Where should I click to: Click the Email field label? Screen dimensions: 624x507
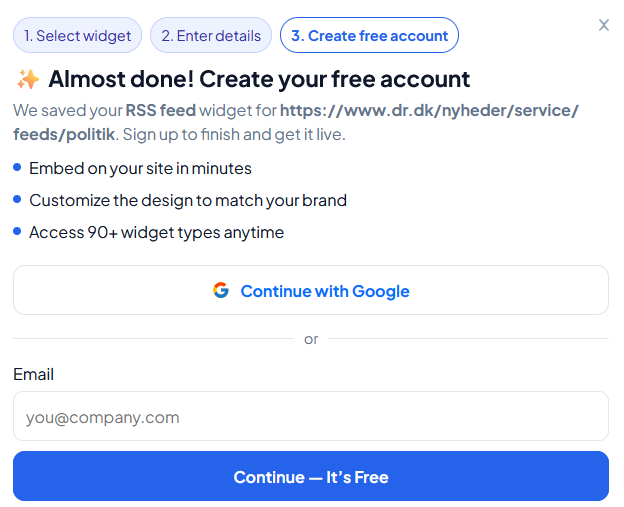(34, 374)
